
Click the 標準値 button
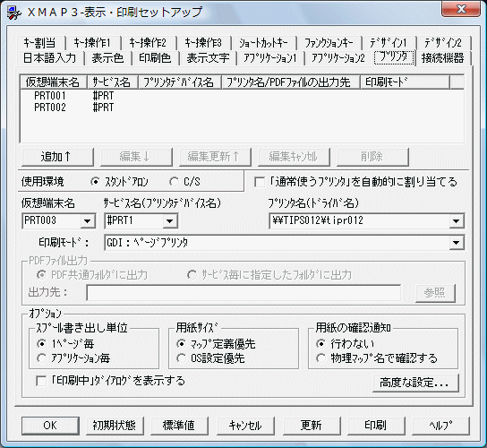point(179,426)
